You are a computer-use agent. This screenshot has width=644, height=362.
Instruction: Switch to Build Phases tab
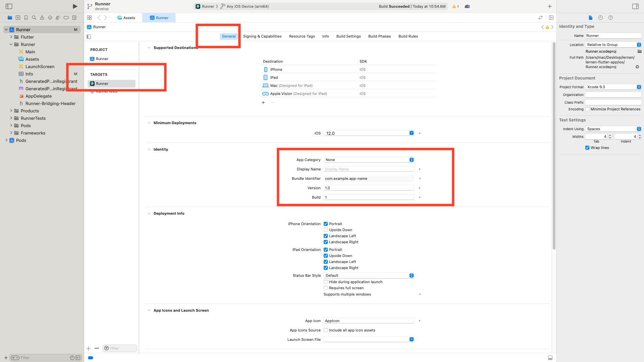pyautogui.click(x=379, y=36)
